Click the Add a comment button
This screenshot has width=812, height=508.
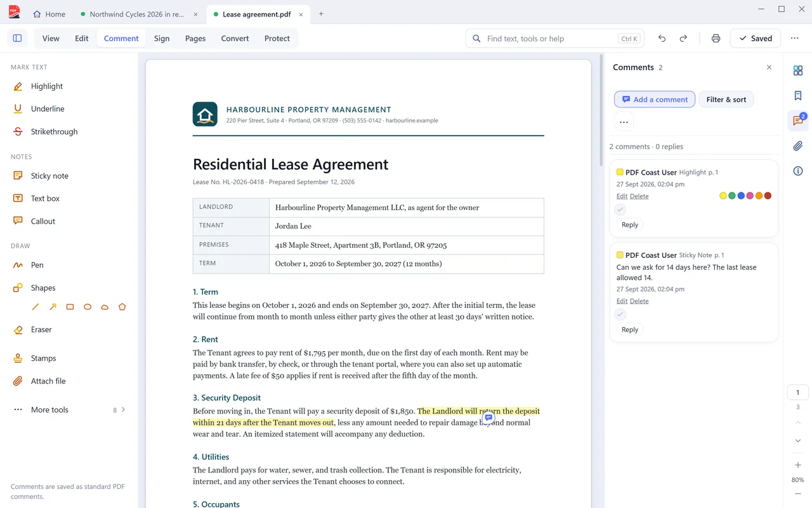tap(655, 99)
